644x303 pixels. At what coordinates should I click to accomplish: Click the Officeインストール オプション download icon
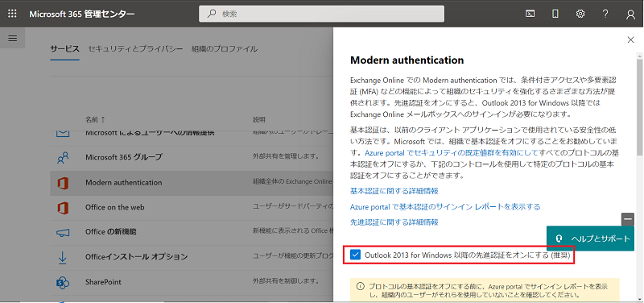[63, 257]
